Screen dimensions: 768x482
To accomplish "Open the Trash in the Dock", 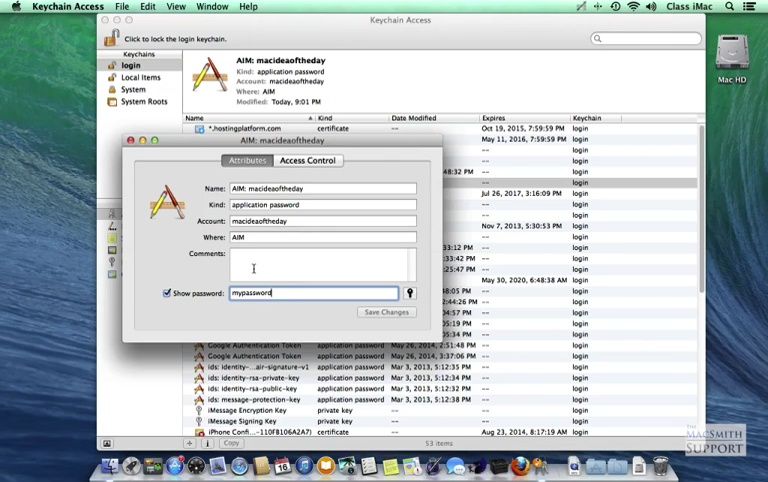I will (660, 465).
